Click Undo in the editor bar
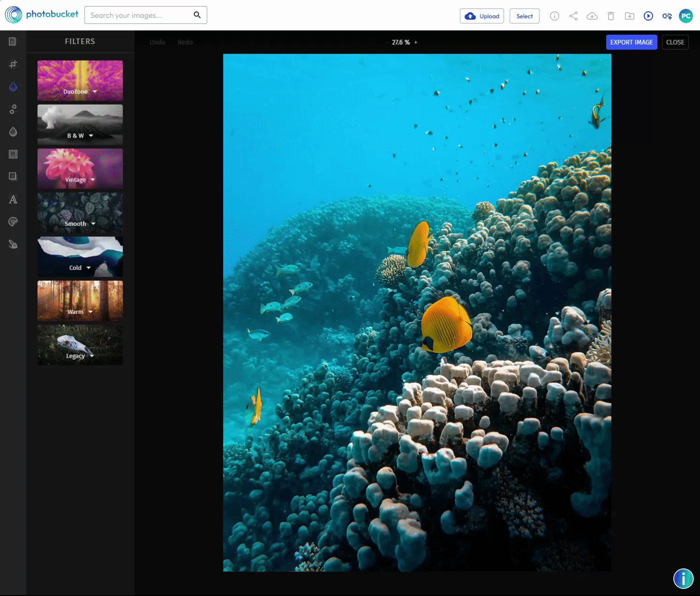The height and width of the screenshot is (596, 700). [x=158, y=42]
